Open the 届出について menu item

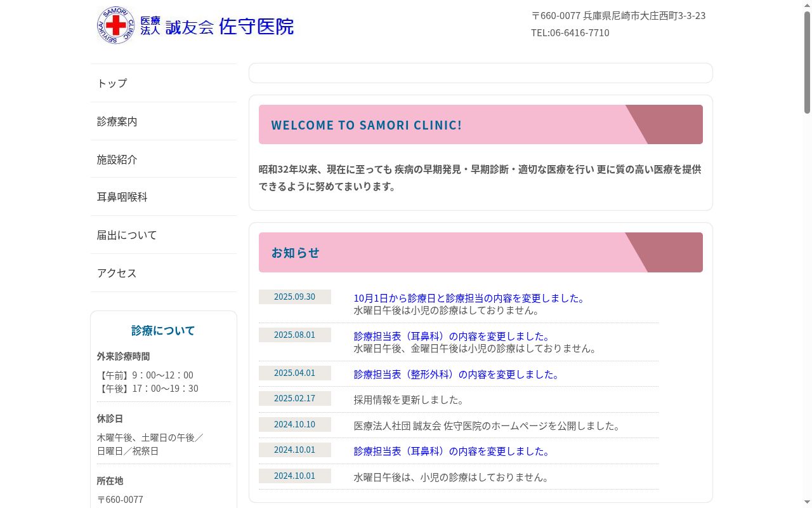pos(164,235)
